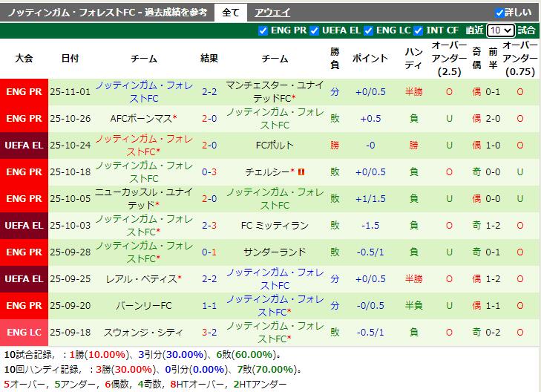Click the red card icon beside チェルシー
Viewport: 541px width, 392px height.
tap(302, 171)
